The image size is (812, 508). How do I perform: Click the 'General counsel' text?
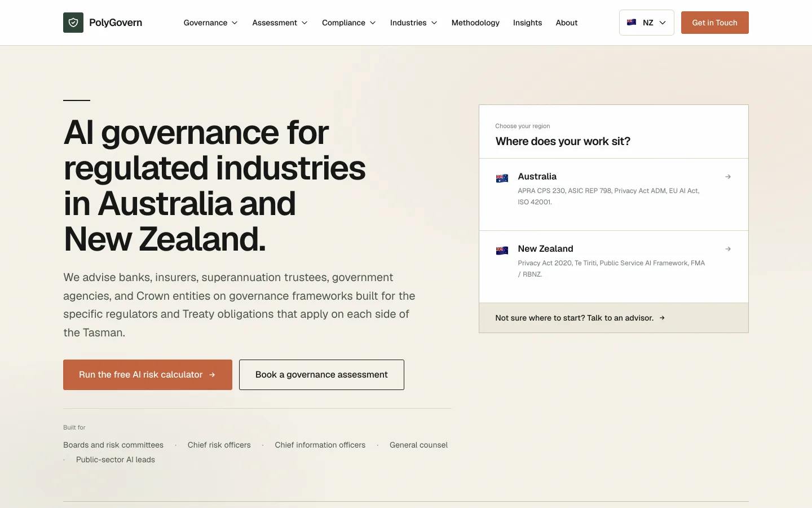click(x=419, y=445)
